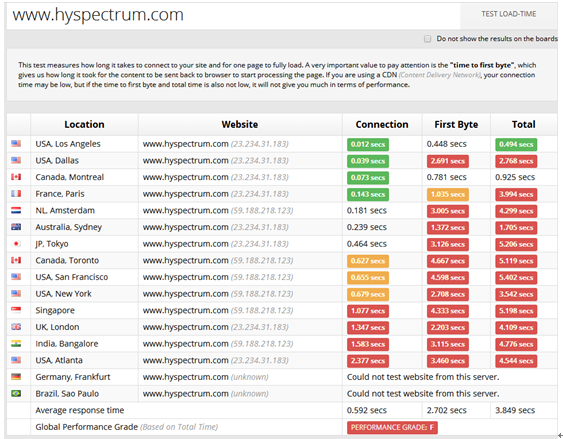Focus the www.hyspectrum.com URL input field
The image size is (563, 439).
coord(233,15)
